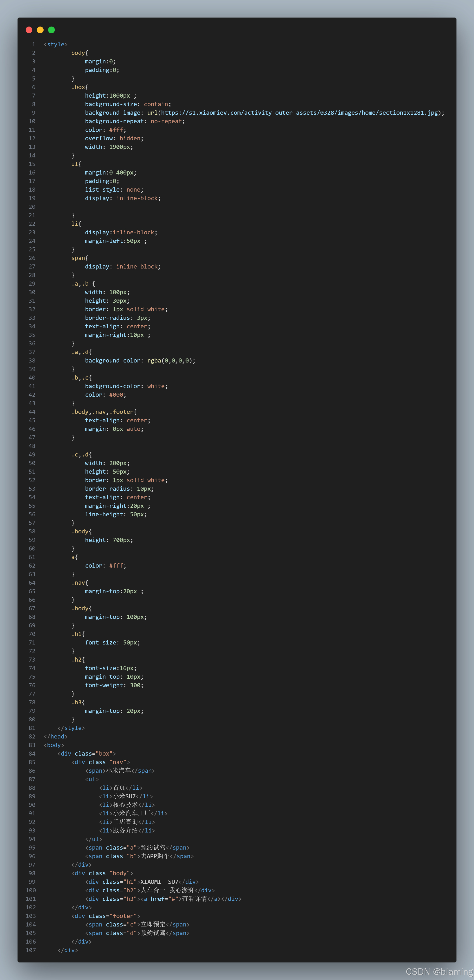This screenshot has height=980, width=474.
Task: Click the rgba(0,0,0,0) color value
Action: coord(170,361)
